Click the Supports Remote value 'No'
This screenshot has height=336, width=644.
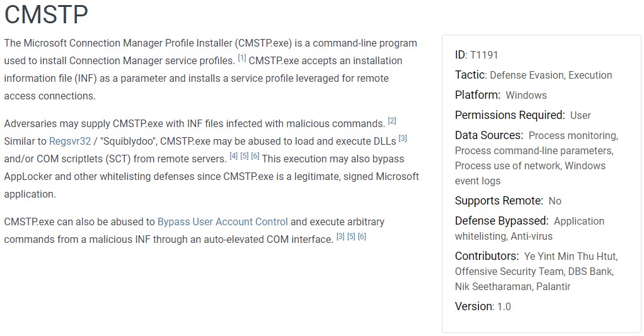tap(555, 201)
